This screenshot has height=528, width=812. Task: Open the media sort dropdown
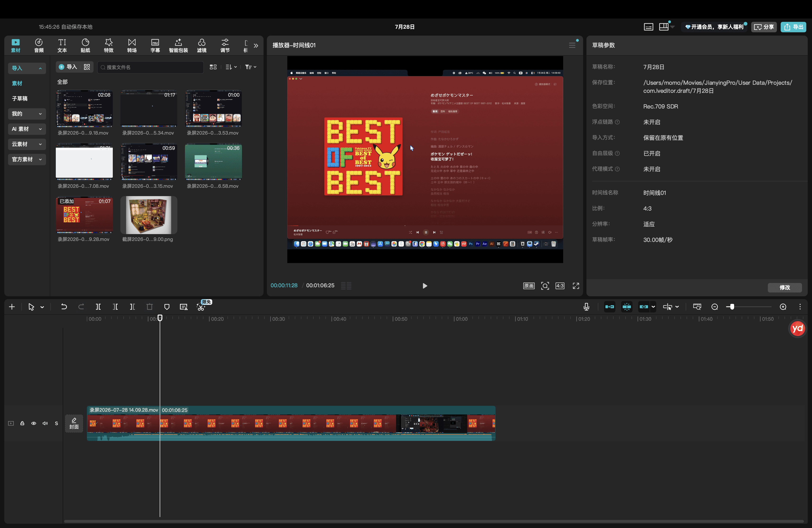(x=231, y=67)
